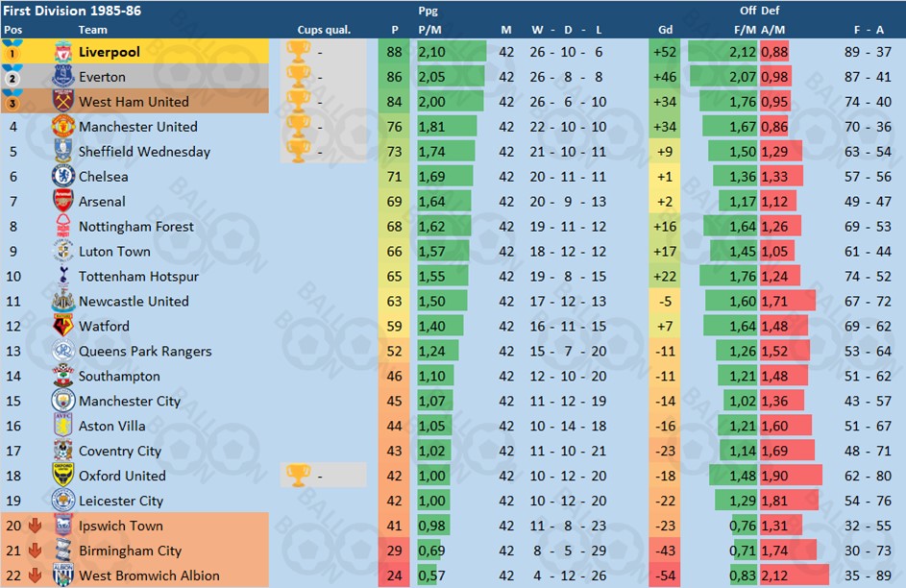Click the 'Team' column header
Image resolution: width=906 pixels, height=588 pixels.
click(x=92, y=30)
